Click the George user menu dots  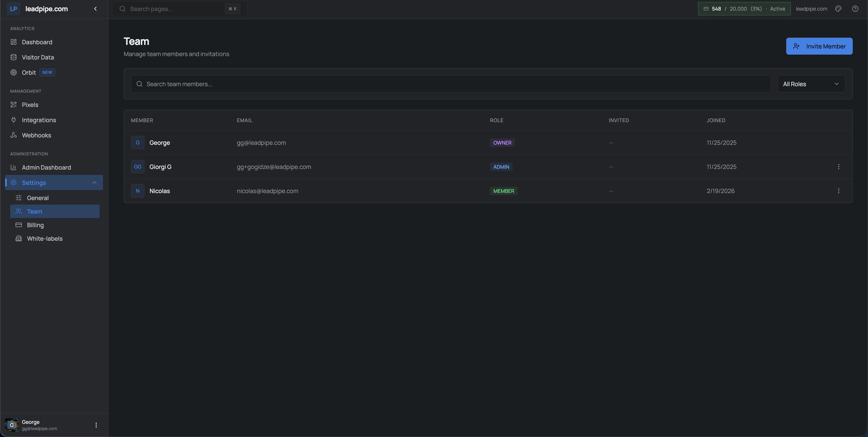(x=96, y=425)
